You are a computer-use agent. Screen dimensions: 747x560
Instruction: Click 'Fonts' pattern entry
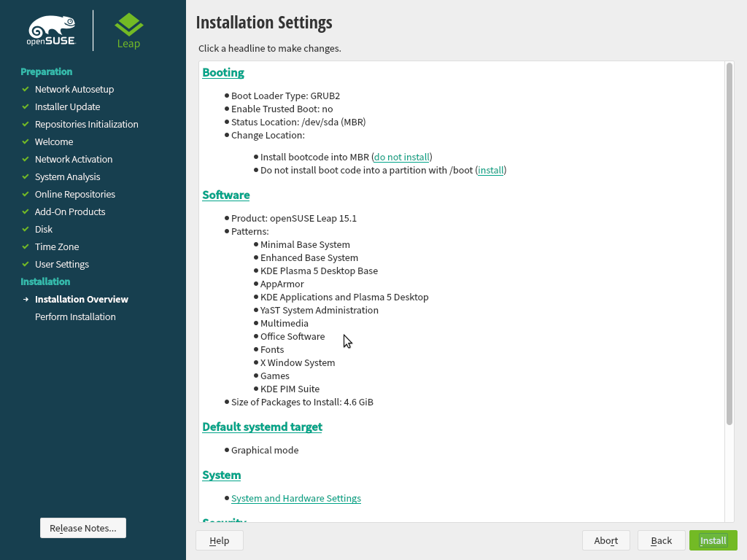tap(271, 349)
